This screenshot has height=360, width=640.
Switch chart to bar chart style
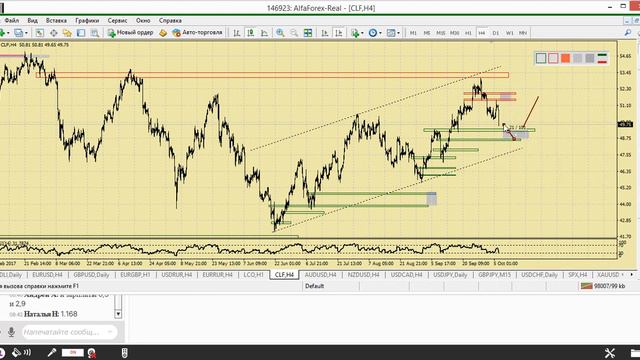coord(237,33)
